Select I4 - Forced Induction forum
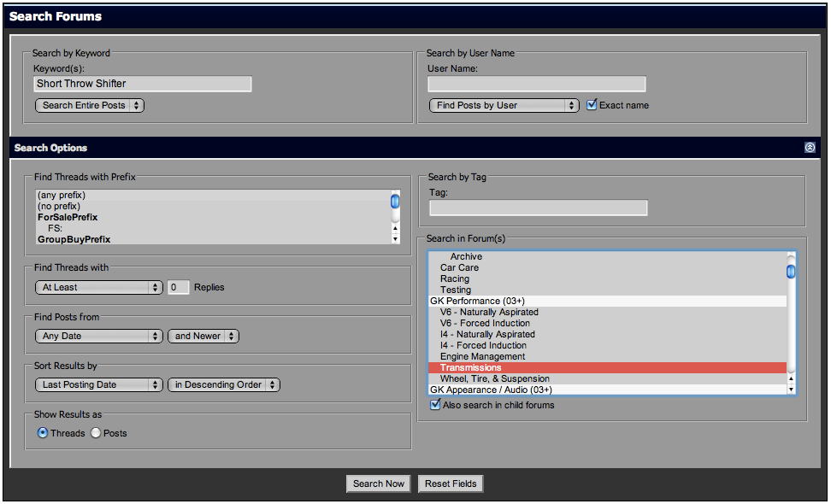Screen dimensions: 831x504 click(607, 346)
